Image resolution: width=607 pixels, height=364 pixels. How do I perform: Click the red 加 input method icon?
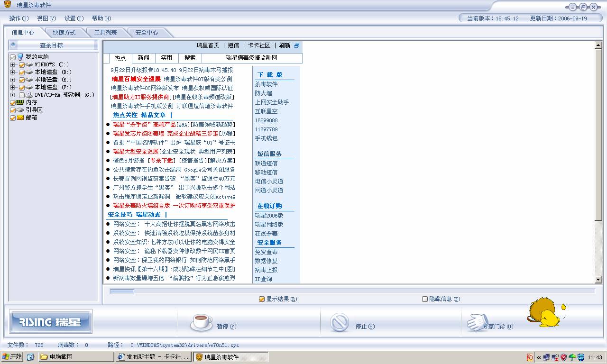pyautogui.click(x=530, y=357)
